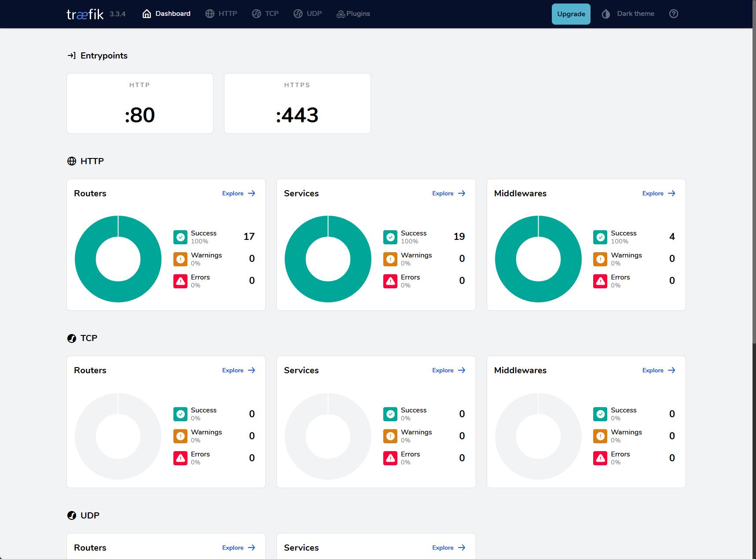Click HTTP Routers Errors icon
This screenshot has width=756, height=559.
coord(180,281)
